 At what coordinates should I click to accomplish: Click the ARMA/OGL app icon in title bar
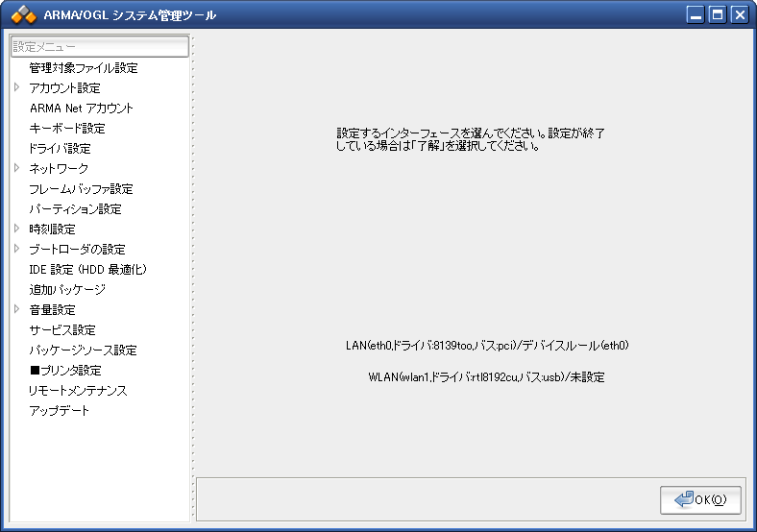23,14
